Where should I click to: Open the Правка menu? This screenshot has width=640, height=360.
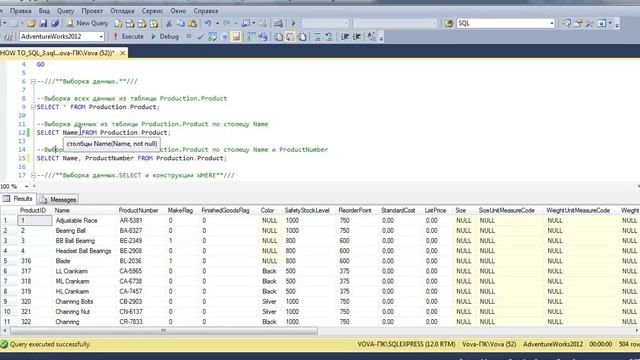(x=20, y=11)
